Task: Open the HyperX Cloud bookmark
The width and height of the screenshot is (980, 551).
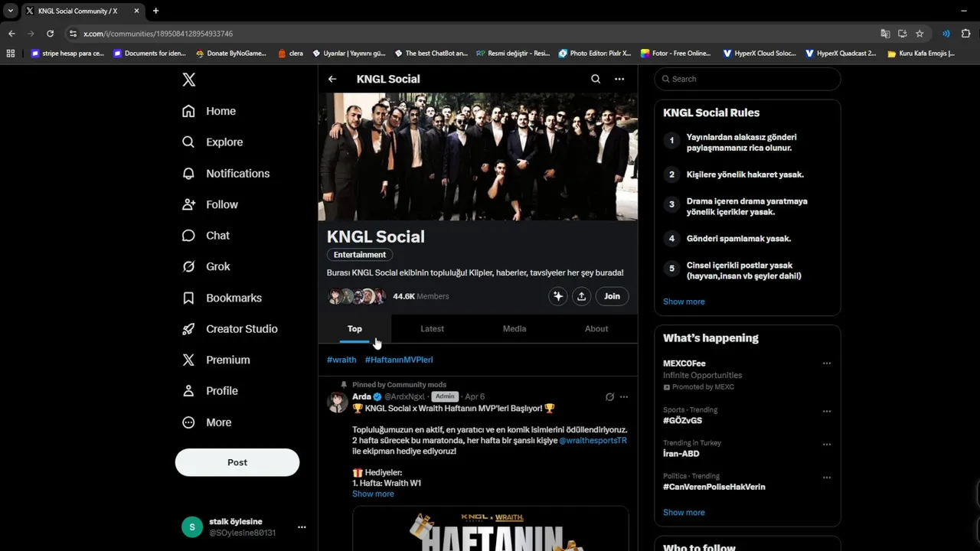Action: [759, 54]
